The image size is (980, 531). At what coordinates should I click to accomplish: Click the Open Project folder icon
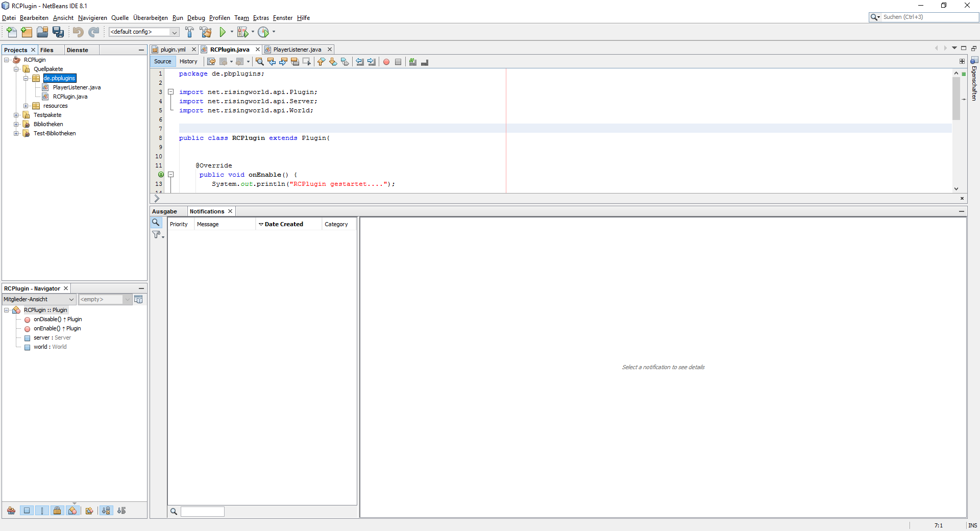coord(42,32)
